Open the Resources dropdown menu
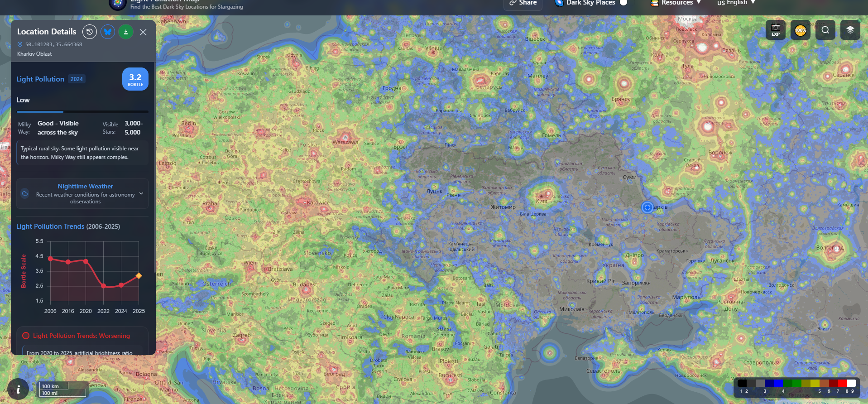 (x=676, y=3)
